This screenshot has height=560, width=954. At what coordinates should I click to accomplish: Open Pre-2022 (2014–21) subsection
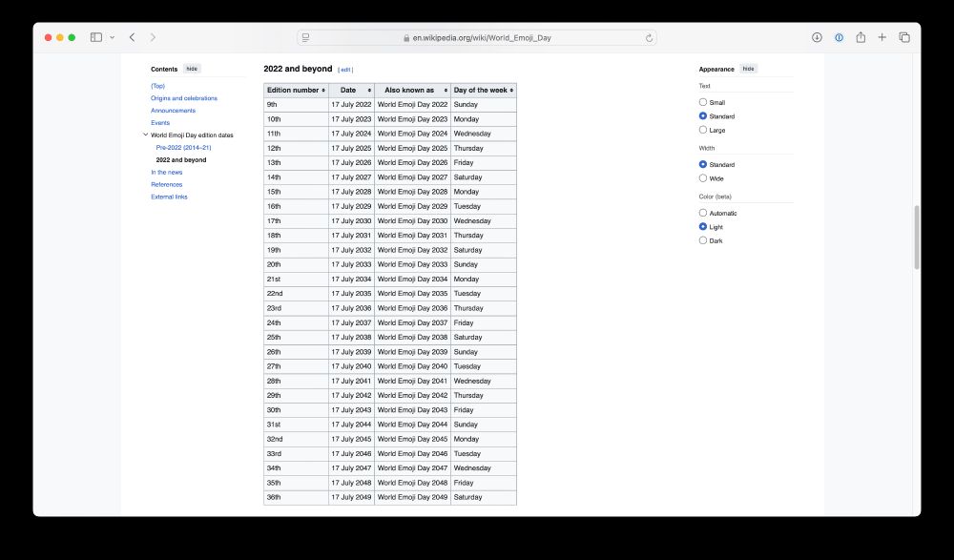(183, 147)
